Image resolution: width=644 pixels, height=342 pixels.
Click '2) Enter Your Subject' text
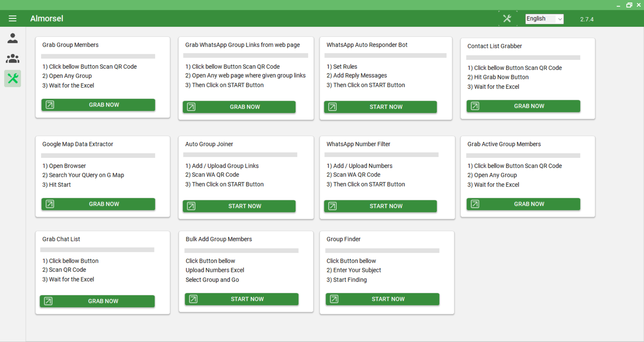(x=354, y=270)
